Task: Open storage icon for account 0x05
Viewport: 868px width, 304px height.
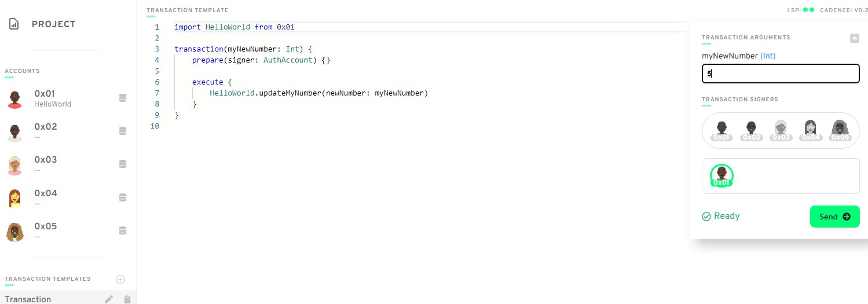Action: coord(123,230)
